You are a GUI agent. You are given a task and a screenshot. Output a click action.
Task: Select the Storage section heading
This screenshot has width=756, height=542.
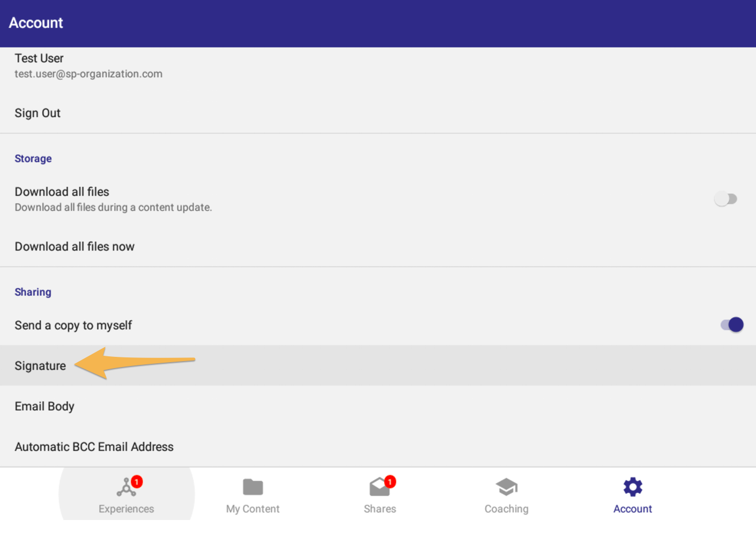[33, 159]
